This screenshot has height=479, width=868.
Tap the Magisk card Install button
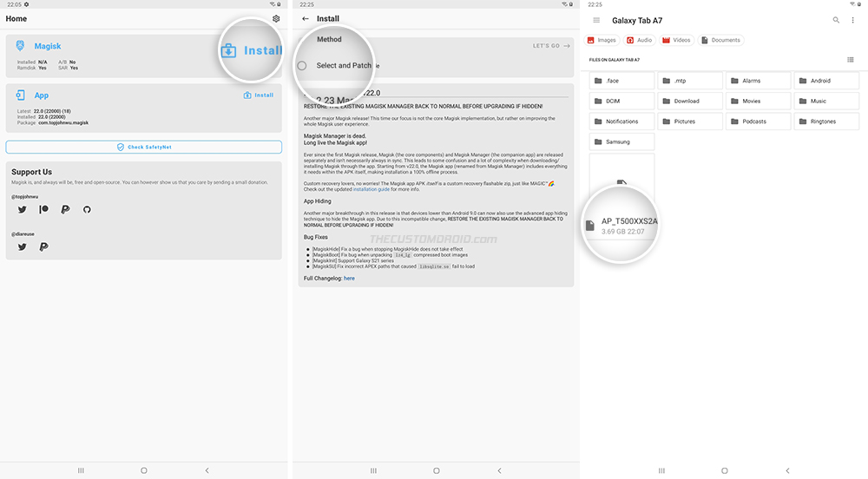coord(252,51)
